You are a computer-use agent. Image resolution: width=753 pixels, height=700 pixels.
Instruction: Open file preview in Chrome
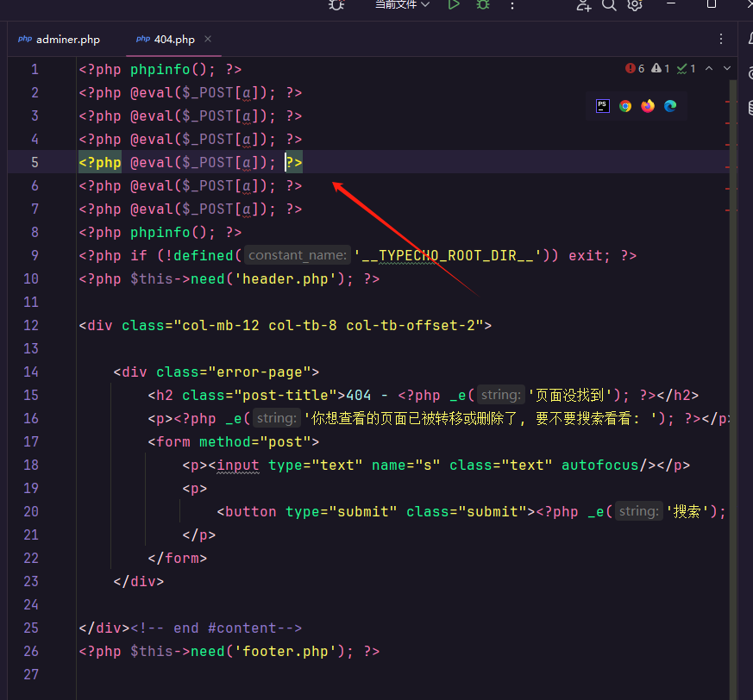point(625,106)
